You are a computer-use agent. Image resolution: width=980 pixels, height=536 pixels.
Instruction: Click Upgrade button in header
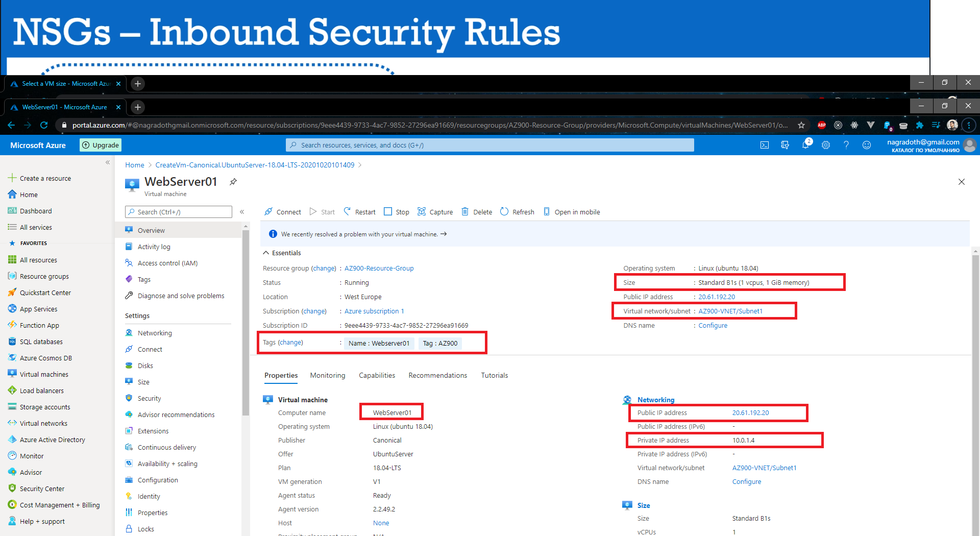tap(101, 145)
